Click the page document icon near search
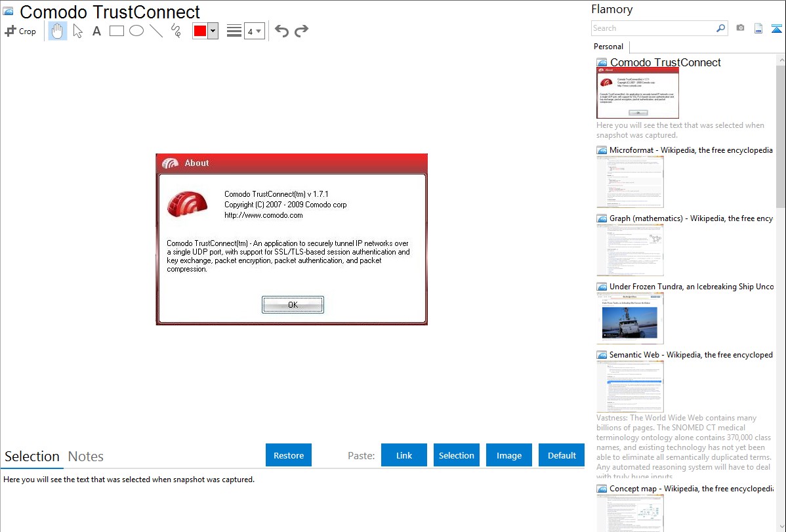 coord(758,28)
